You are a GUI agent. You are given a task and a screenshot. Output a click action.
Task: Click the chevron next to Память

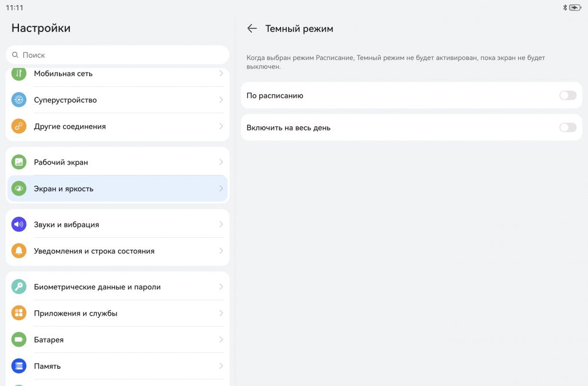[x=221, y=366]
